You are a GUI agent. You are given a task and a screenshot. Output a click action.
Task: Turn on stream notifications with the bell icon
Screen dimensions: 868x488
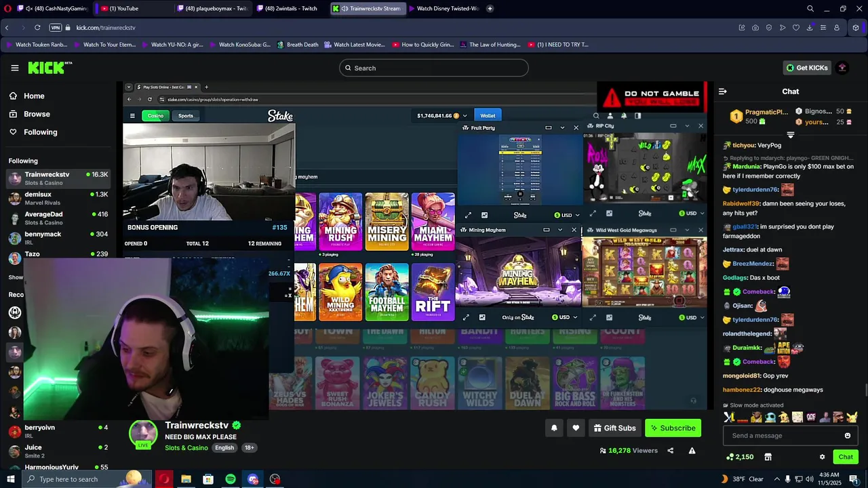554,428
